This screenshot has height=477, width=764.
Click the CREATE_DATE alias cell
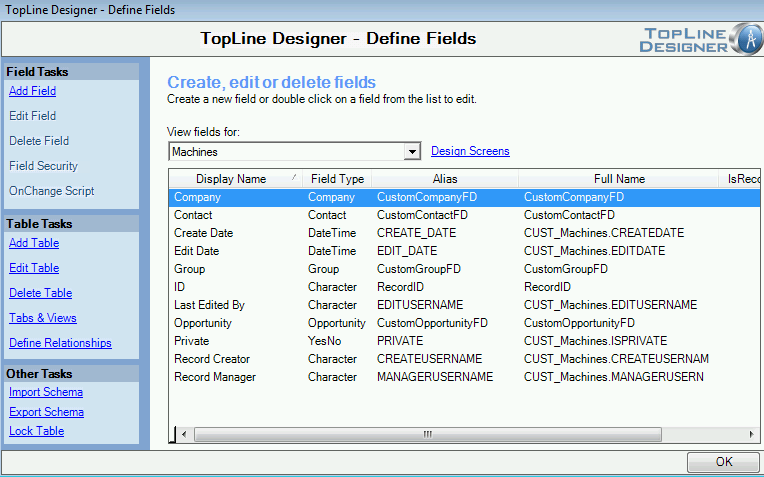point(417,233)
